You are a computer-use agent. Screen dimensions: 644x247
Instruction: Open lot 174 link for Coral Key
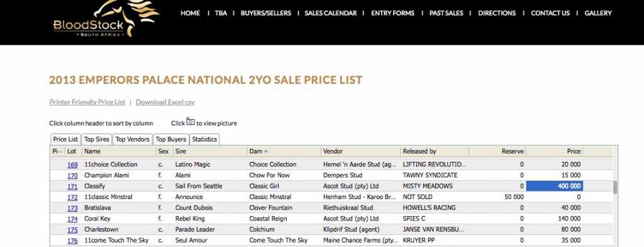click(72, 219)
